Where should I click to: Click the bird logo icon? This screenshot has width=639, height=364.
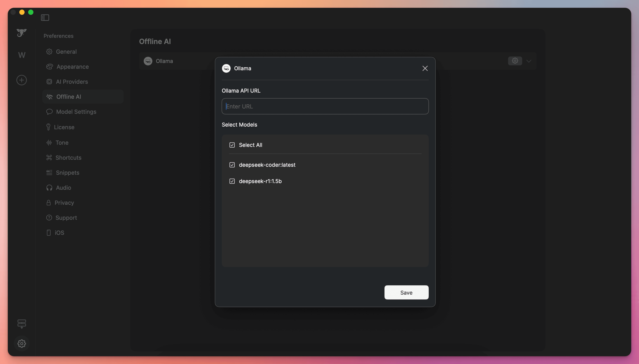tap(22, 33)
